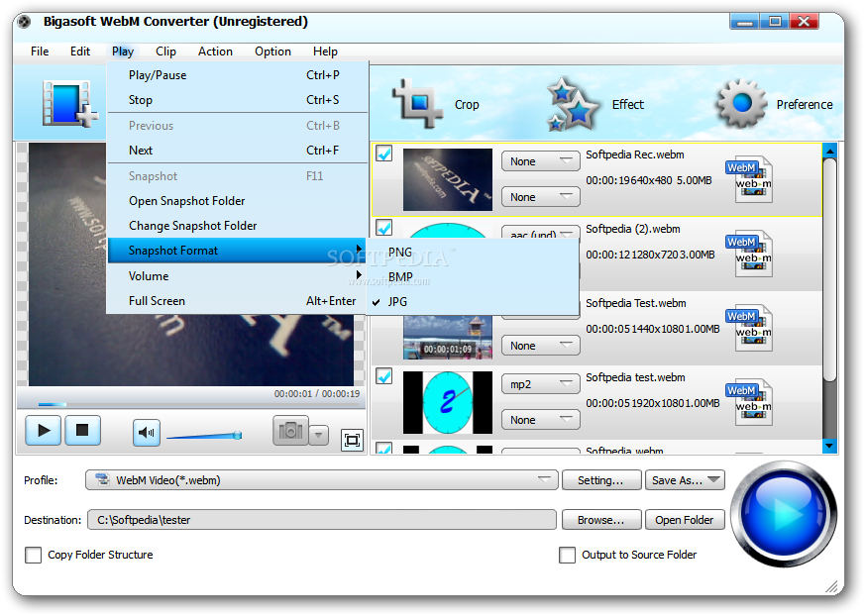Screen dimensions: 865x616
Task: Choose BMP snapshot format
Action: [473, 277]
